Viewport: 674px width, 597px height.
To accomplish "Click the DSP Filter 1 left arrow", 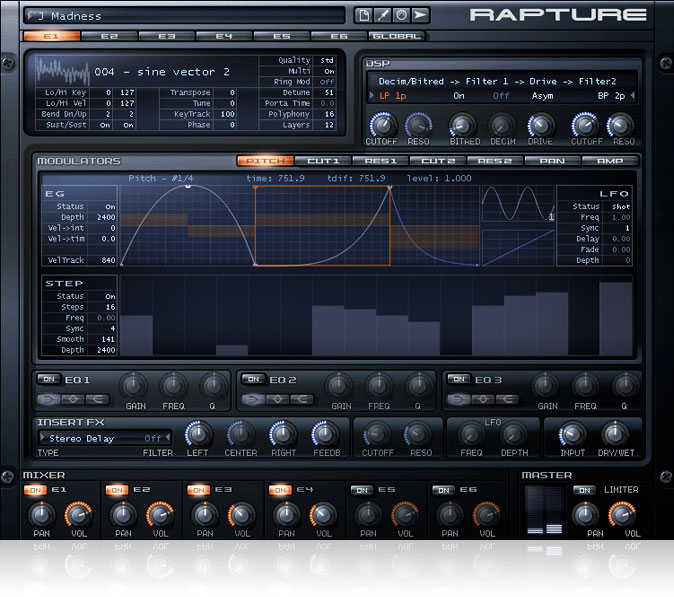I will click(371, 95).
